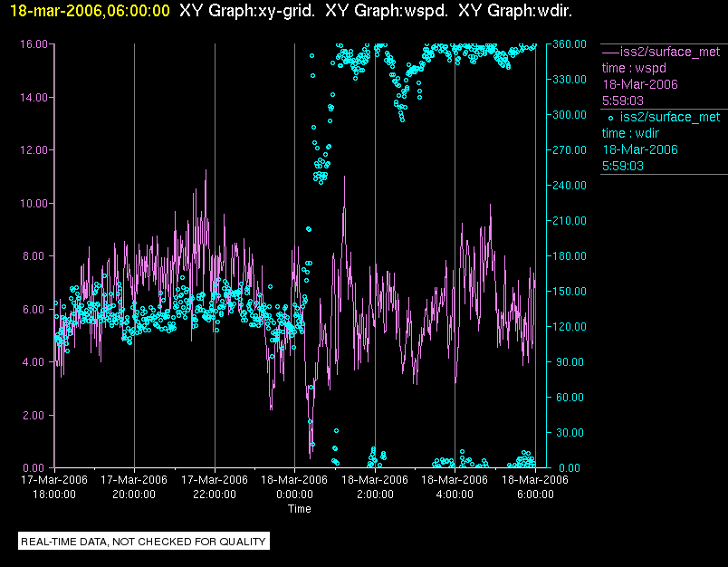The height and width of the screenshot is (567, 728).
Task: Click the 'time : wdir' legend label
Action: (630, 134)
